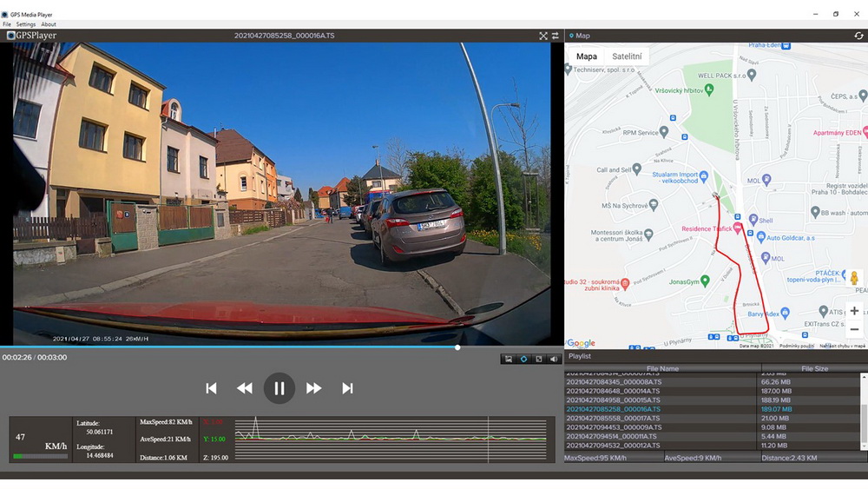Open the File menu
Screen dimensions: 868x489
click(x=7, y=24)
